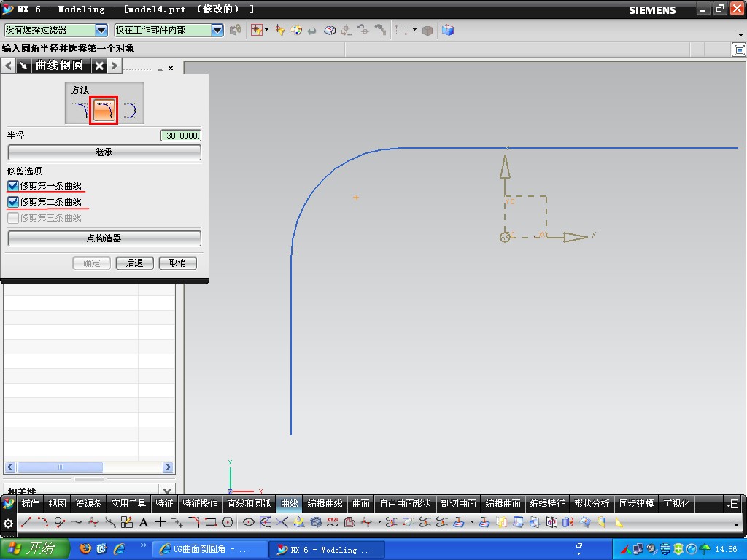Toggle 修剪第二条曲线 checkbox

click(13, 202)
